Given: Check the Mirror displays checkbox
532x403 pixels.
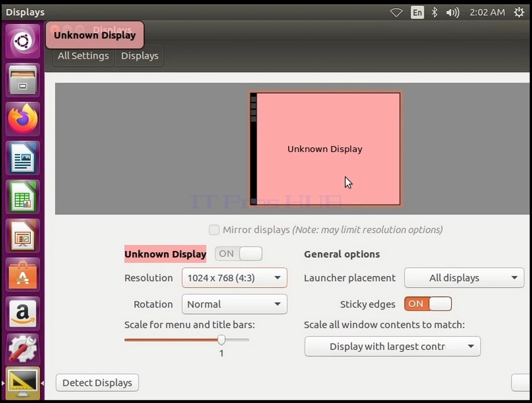Looking at the screenshot, I should (214, 230).
